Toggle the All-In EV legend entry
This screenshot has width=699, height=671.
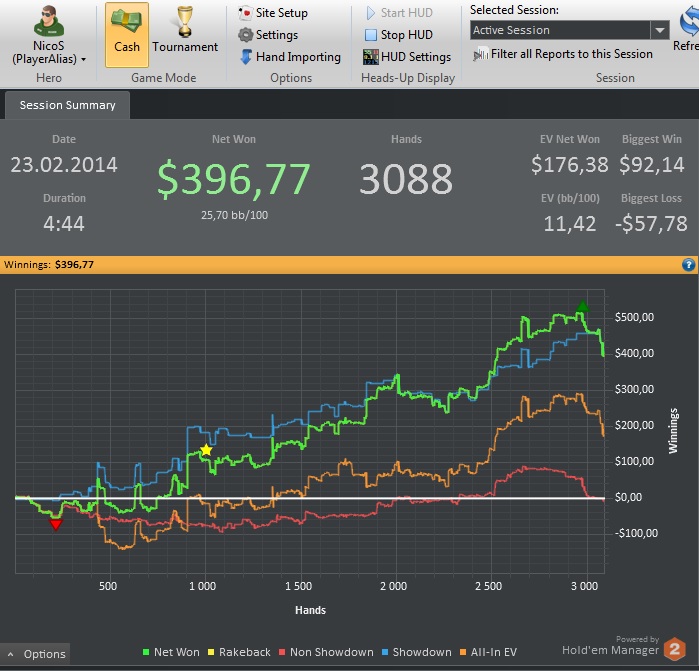pyautogui.click(x=488, y=652)
